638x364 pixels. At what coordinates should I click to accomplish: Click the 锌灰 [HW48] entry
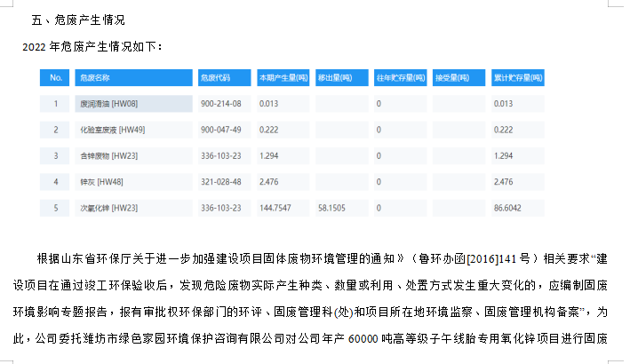pyautogui.click(x=100, y=182)
